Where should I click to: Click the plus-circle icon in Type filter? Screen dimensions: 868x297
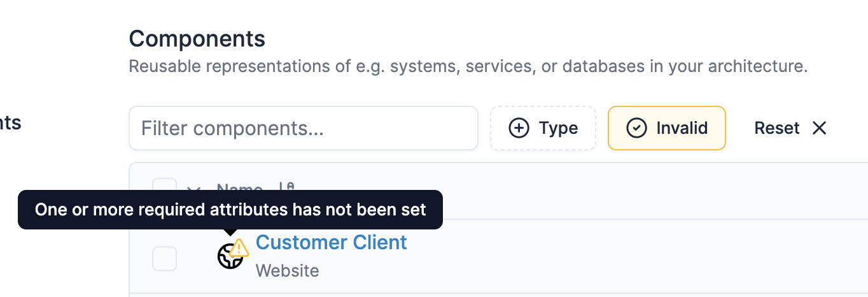519,128
